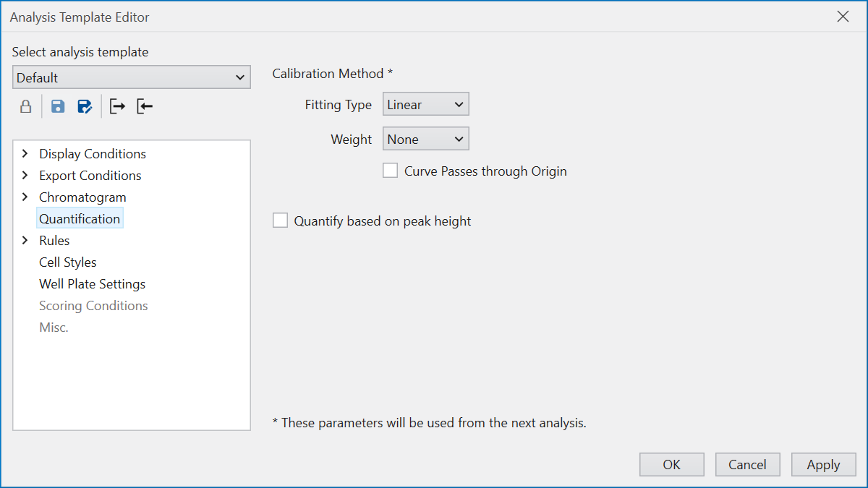
Task: Click the save-as icon with pencil
Action: click(x=85, y=107)
